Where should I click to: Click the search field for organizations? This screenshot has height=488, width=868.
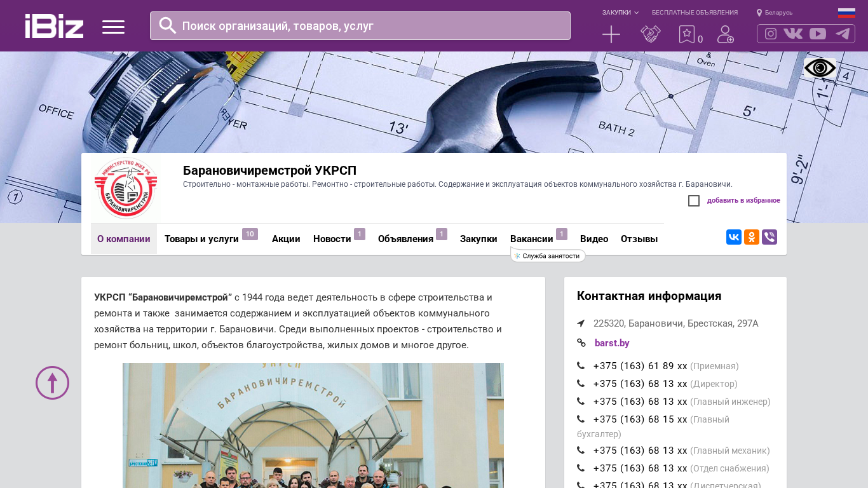(x=360, y=25)
